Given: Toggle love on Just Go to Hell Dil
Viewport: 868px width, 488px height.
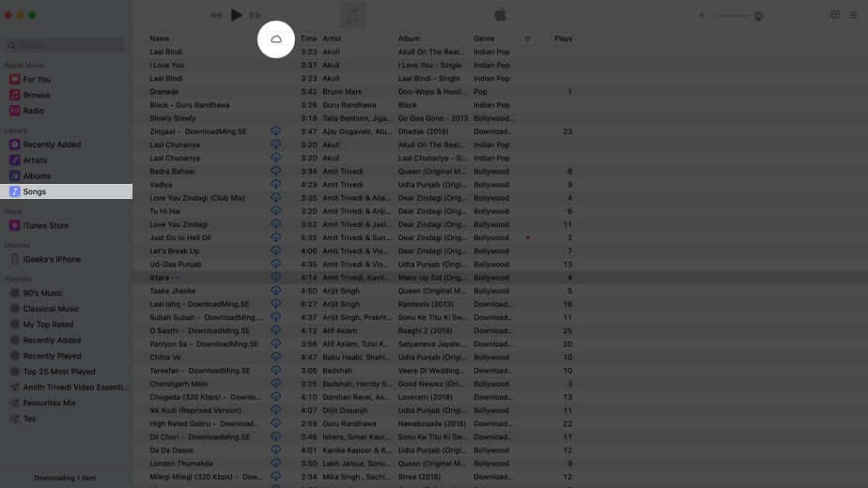Looking at the screenshot, I should (528, 238).
